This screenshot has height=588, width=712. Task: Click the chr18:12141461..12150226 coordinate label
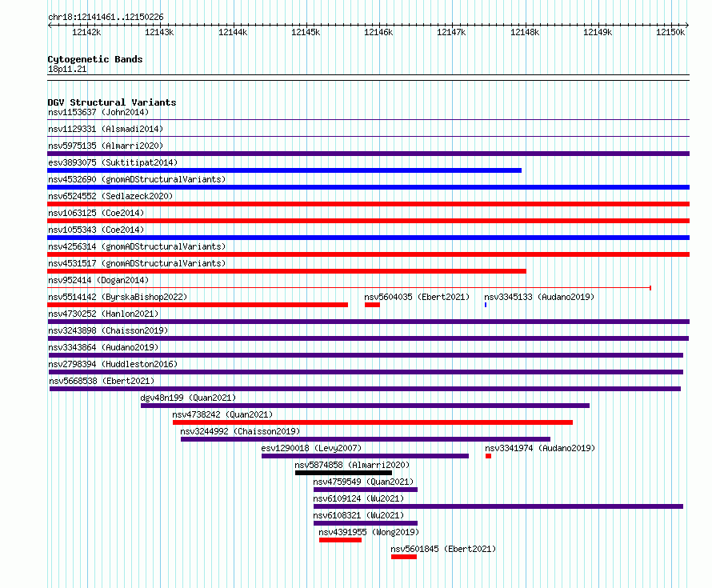pos(106,17)
